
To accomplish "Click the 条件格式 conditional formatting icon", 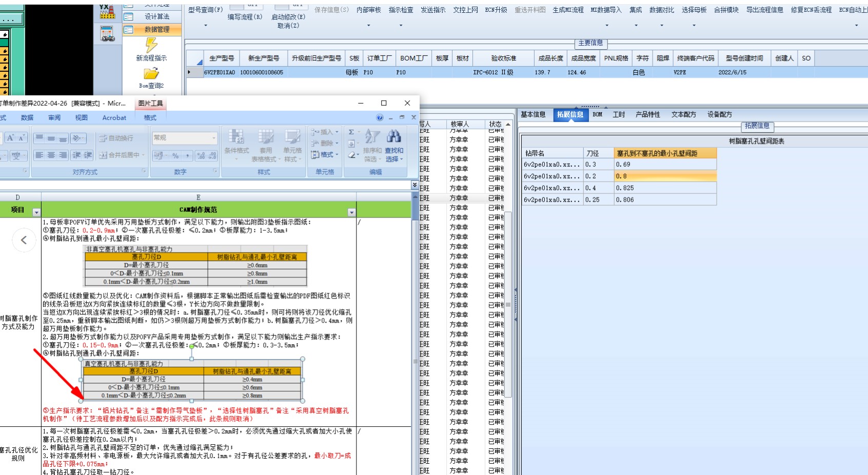I will 236,136.
